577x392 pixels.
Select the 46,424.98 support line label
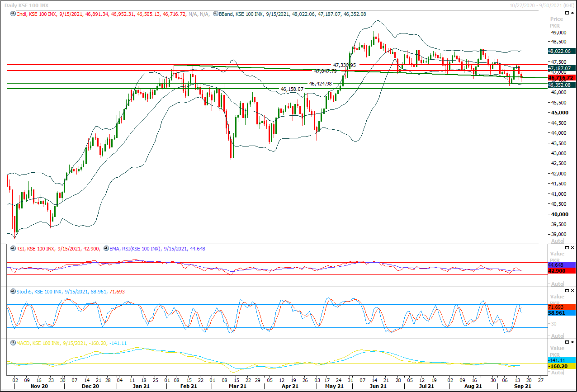pos(321,84)
